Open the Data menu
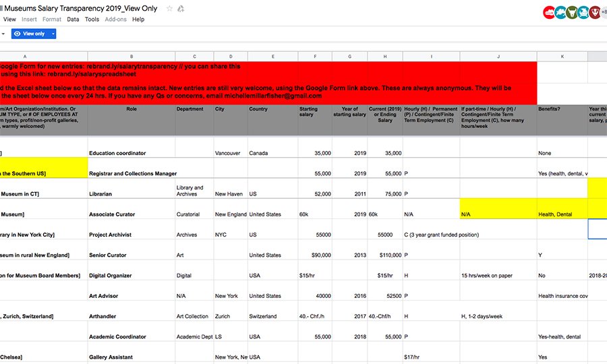The image size is (607, 364). pos(73,20)
